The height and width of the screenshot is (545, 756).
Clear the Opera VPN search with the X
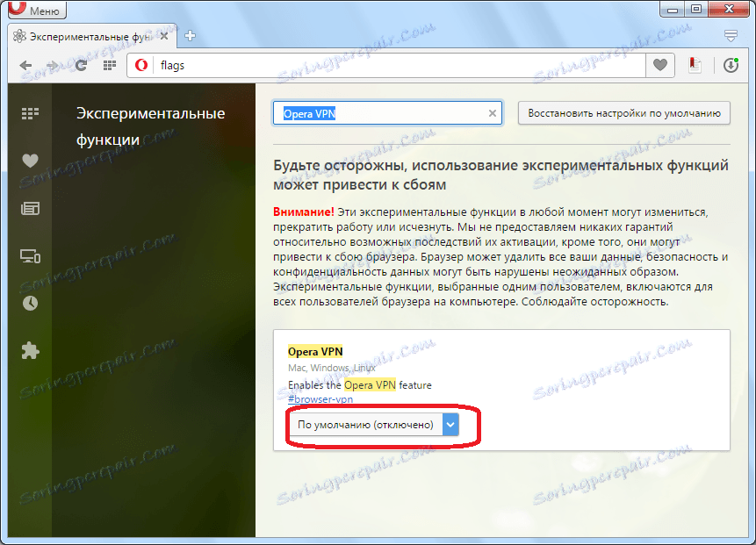pos(491,112)
